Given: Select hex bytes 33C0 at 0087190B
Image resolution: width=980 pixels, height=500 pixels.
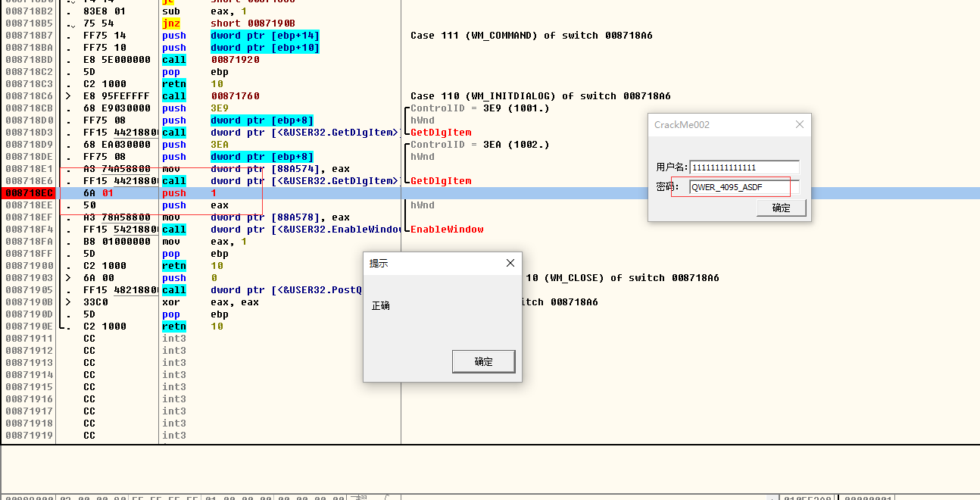Looking at the screenshot, I should coord(95,302).
